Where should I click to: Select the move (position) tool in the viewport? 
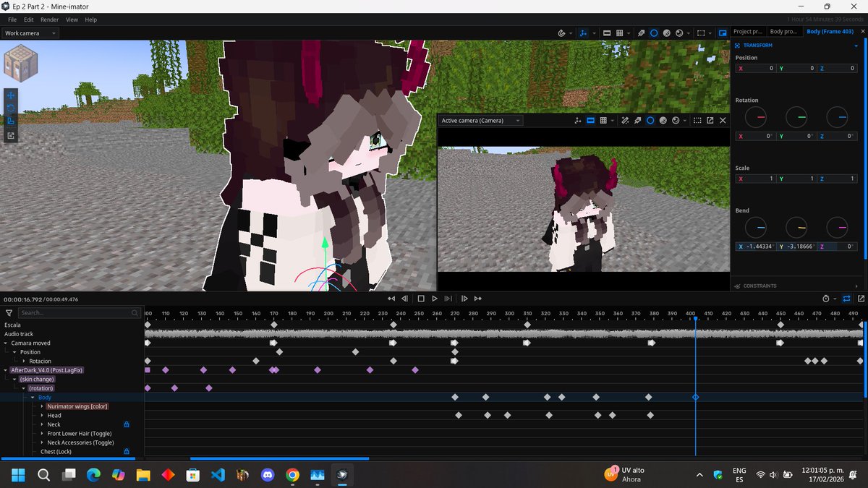[11, 95]
